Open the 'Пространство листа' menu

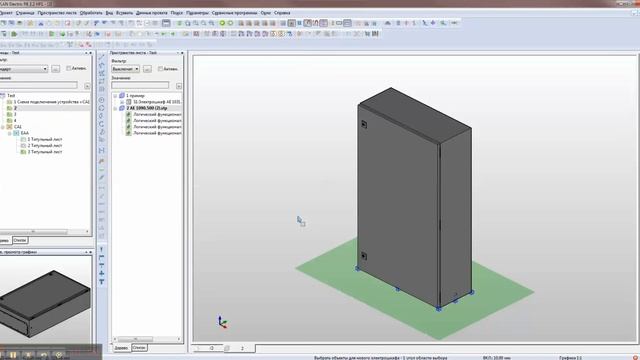(57, 13)
